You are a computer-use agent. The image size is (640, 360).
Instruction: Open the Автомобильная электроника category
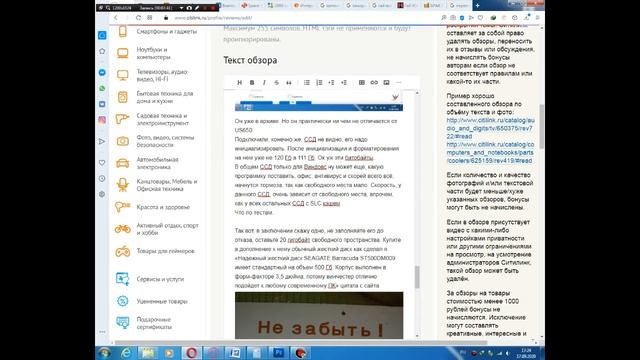[x=157, y=163]
